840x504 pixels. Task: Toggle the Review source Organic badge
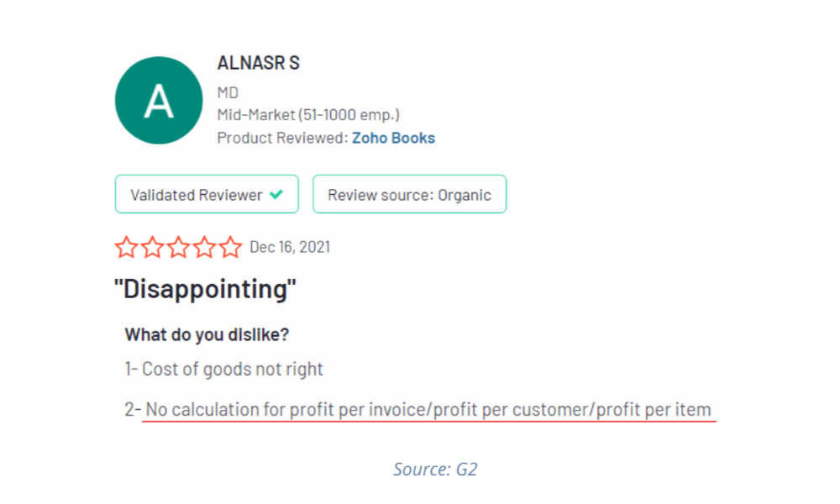pos(409,194)
